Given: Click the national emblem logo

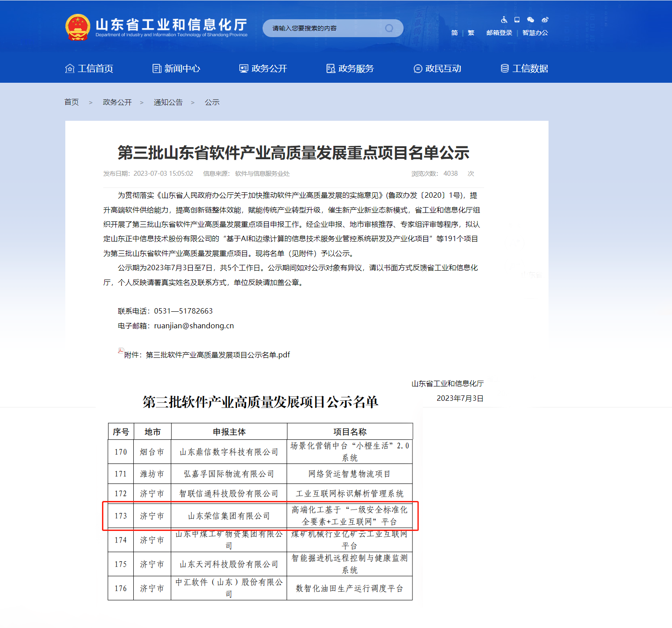Looking at the screenshot, I should pos(78,28).
